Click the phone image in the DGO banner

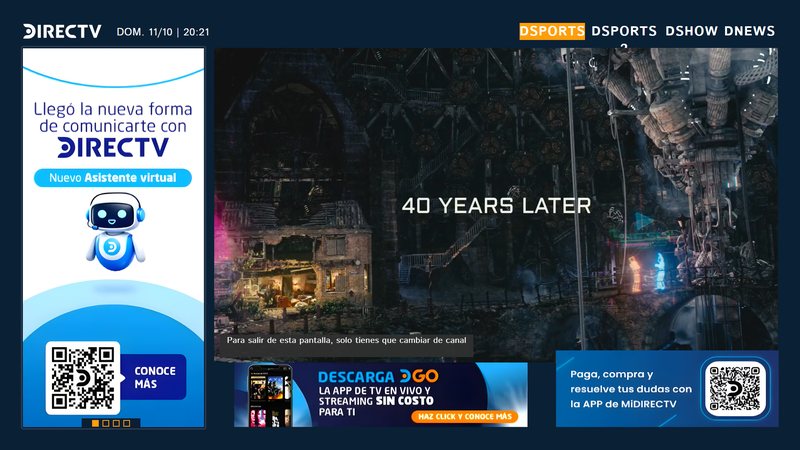point(270,395)
